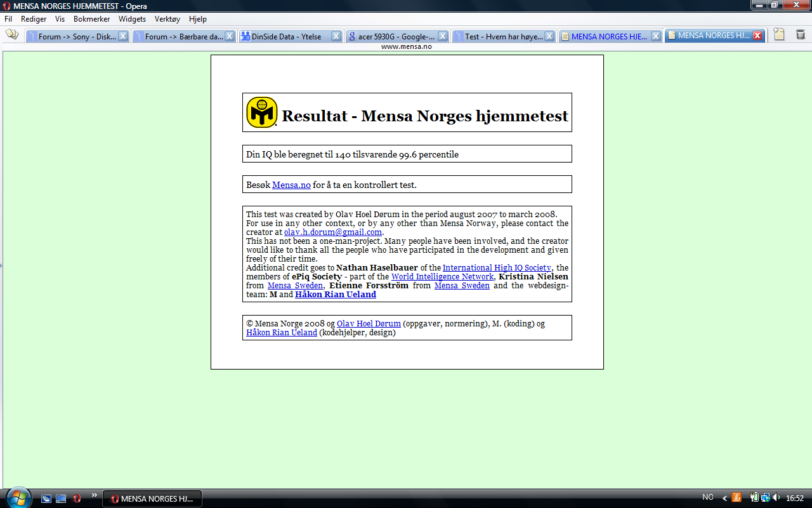Switch to acer 5930G - Google tab
The height and width of the screenshot is (508, 812).
[397, 36]
